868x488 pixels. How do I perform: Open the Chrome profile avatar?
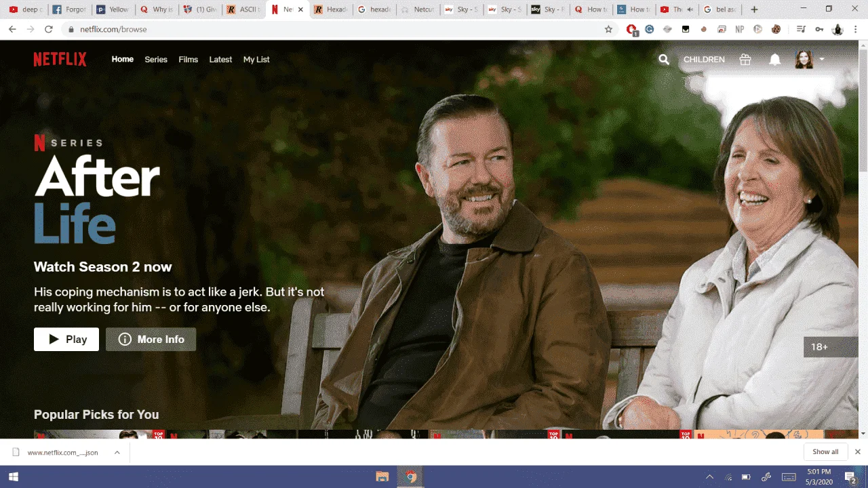point(838,29)
